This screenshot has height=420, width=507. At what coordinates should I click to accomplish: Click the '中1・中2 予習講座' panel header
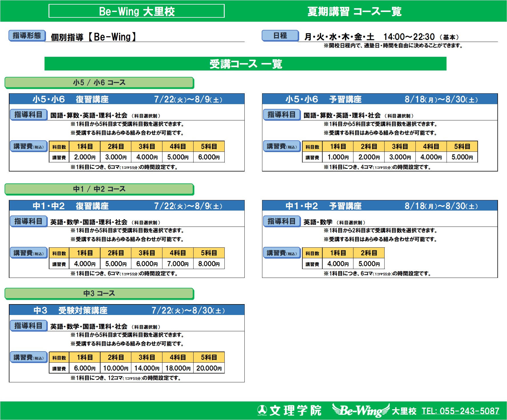380,206
